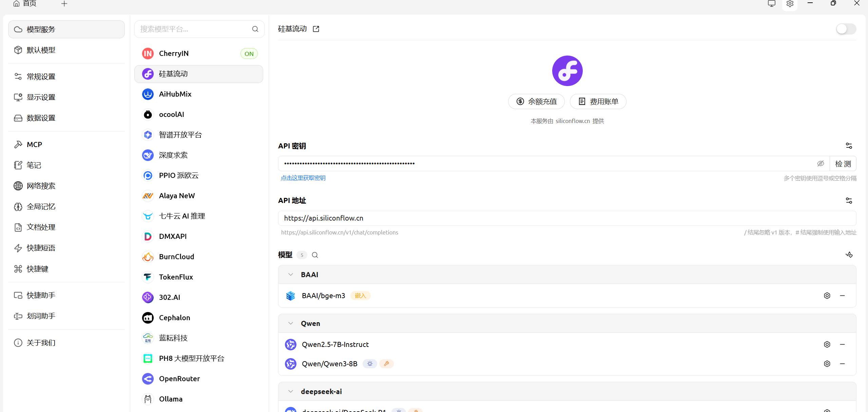Open the 全局记忆 settings section
Image resolution: width=868 pixels, height=412 pixels.
click(x=66, y=207)
